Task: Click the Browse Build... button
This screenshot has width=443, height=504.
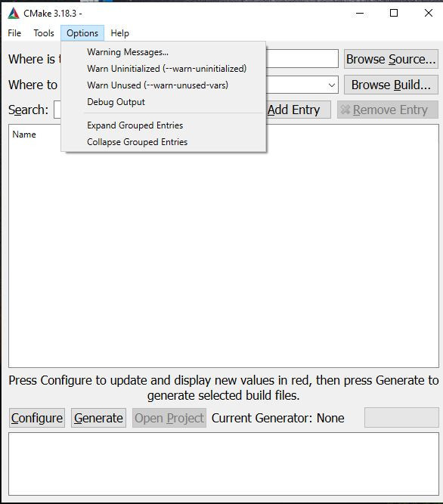Action: (x=391, y=85)
